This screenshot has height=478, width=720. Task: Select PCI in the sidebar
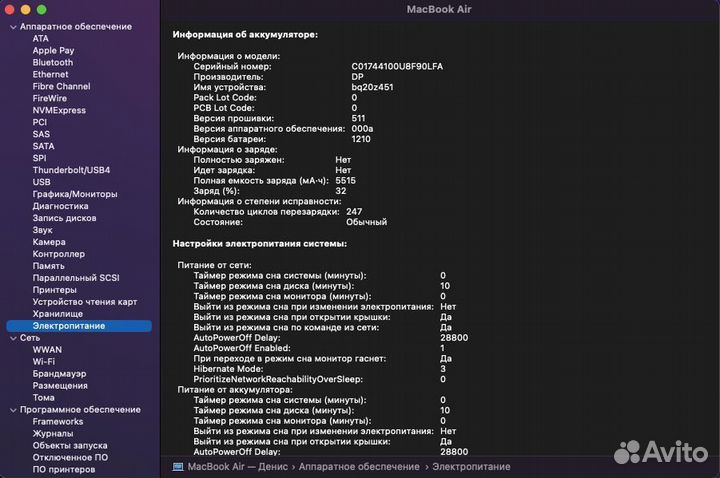[x=39, y=122]
